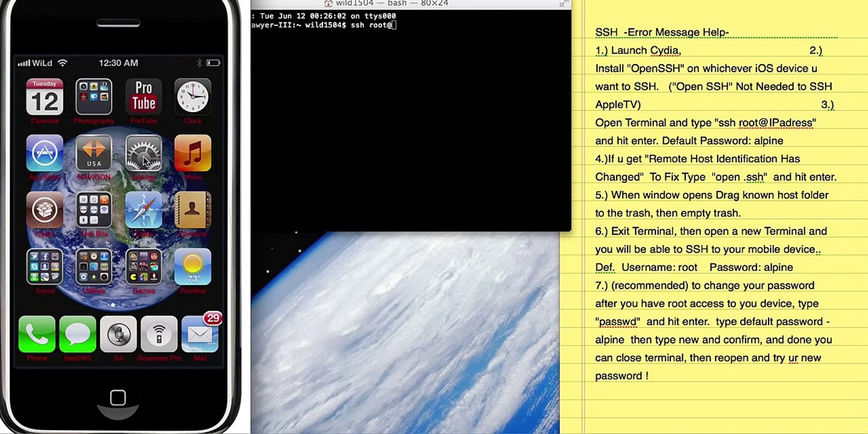Screen dimensions: 868x434
Task: Tap the iPhone carrier name "WiLd"
Action: click(43, 63)
